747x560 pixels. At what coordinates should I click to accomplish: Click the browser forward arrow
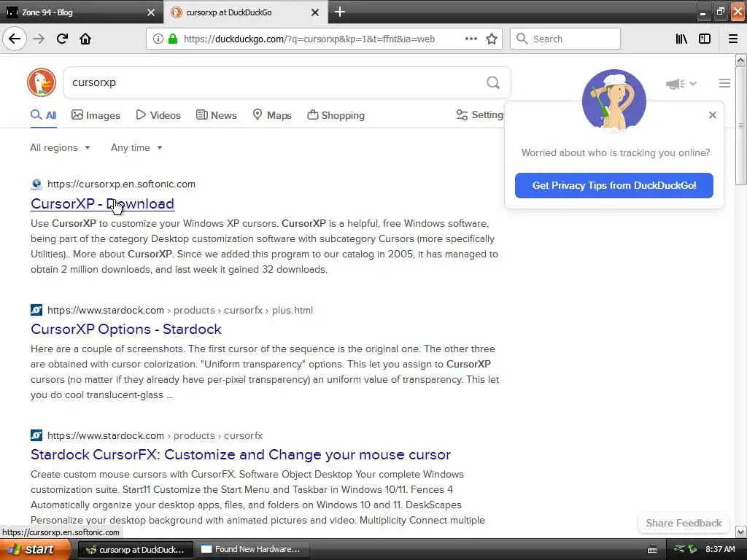39,39
